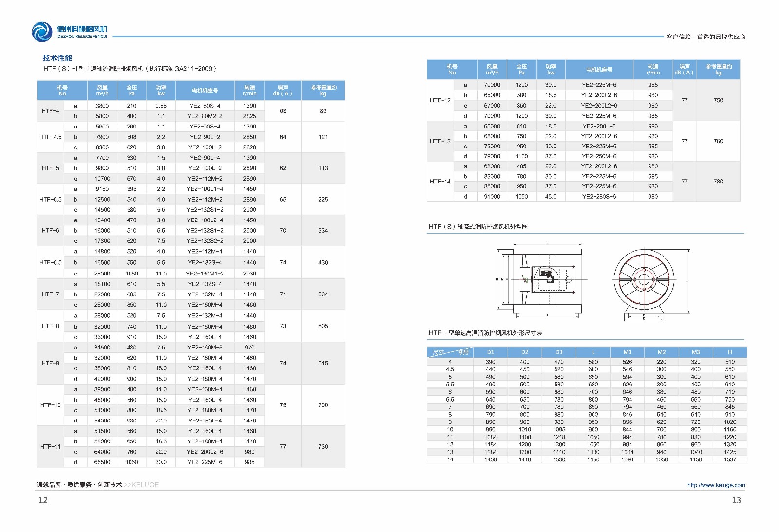Click the weight value 89 cell
779x532 pixels.
pyautogui.click(x=323, y=111)
